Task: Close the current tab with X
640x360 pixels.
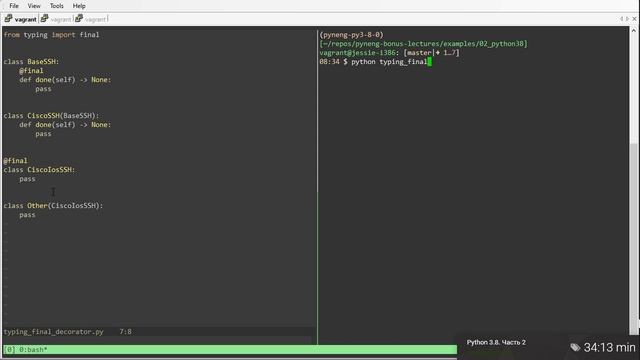Action: tap(634, 19)
